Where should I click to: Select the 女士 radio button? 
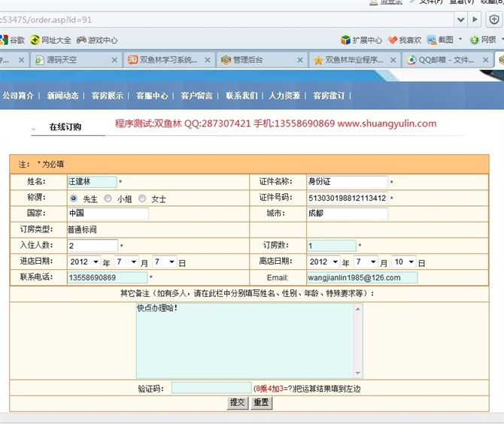click(142, 198)
